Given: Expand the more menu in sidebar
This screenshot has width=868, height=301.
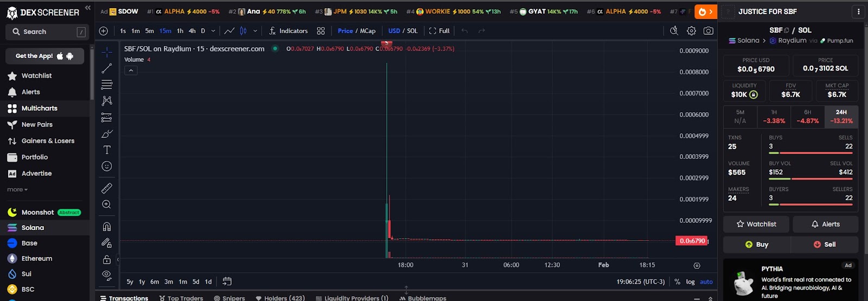Looking at the screenshot, I should (17, 190).
